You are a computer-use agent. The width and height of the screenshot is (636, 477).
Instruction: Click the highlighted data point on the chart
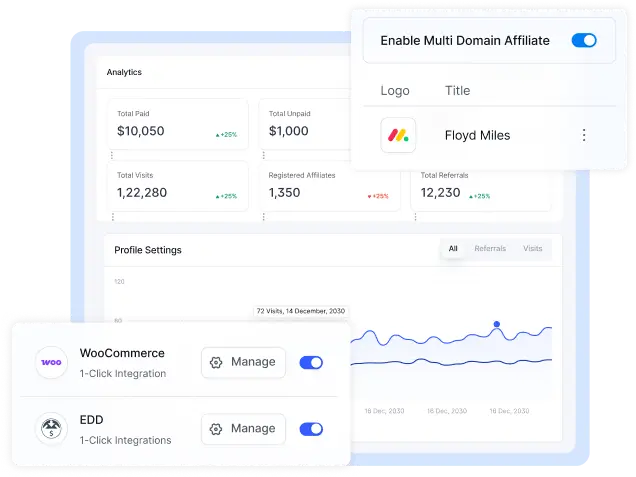496,324
